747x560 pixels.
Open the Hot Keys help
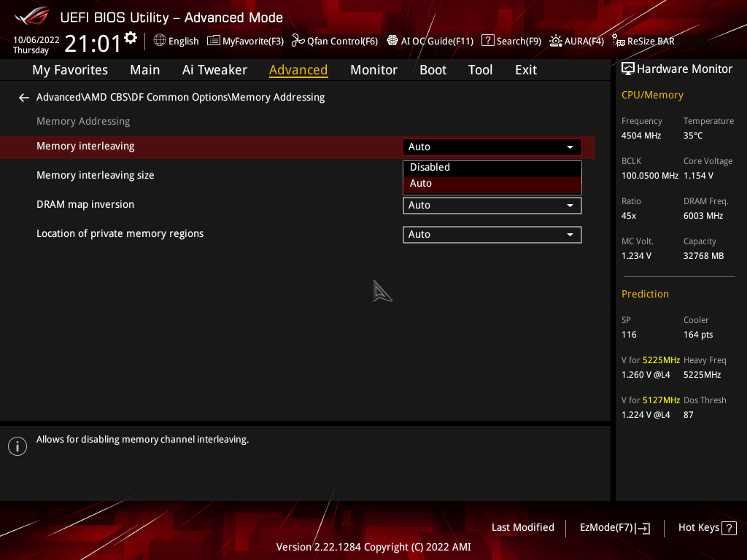[x=706, y=528]
